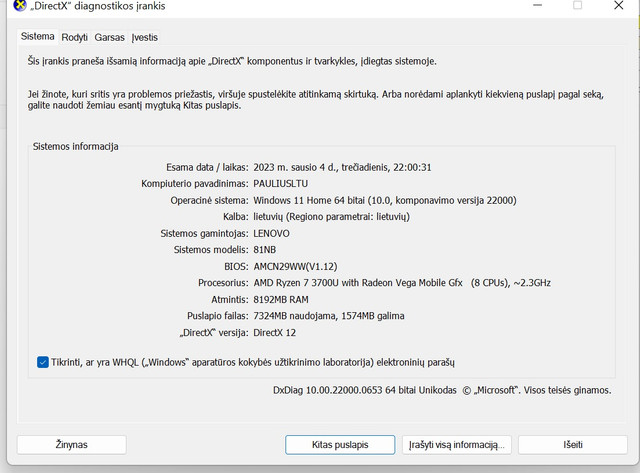Click the Kompiuterio pavadinimas label
Screen dimensions: 640x473
(x=194, y=184)
